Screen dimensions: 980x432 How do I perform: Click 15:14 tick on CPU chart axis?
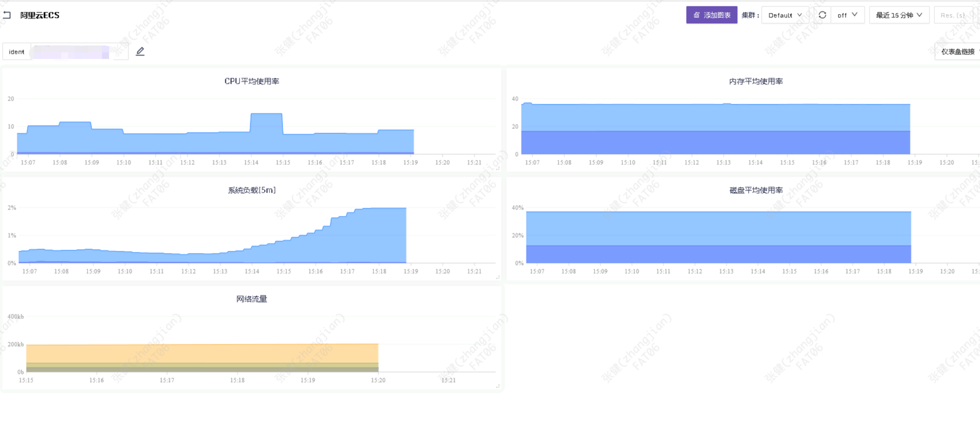click(251, 162)
